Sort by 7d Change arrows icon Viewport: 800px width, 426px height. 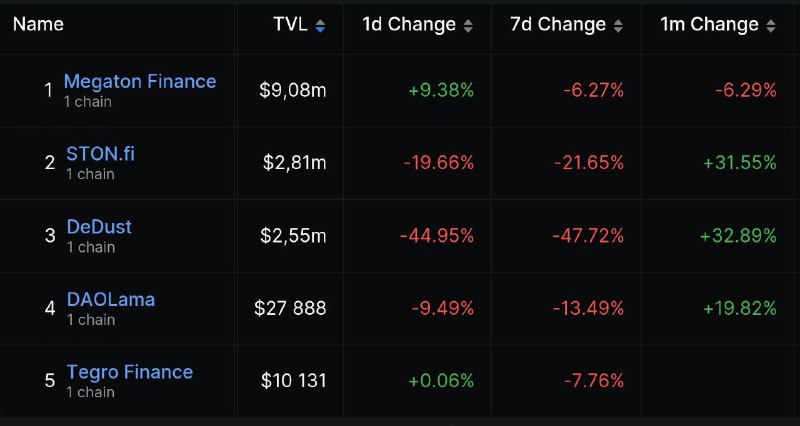618,26
